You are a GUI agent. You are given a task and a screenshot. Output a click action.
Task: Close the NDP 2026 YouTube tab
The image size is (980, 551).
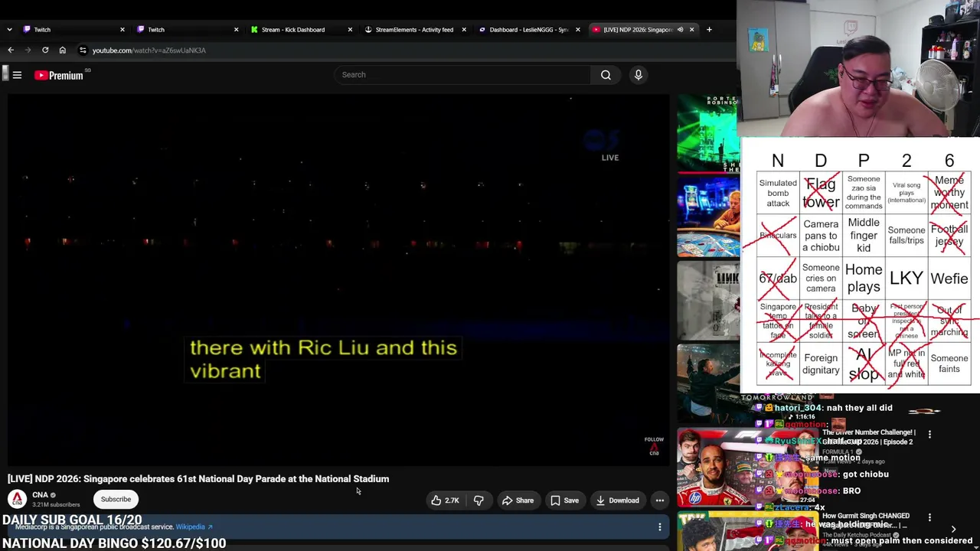691,30
